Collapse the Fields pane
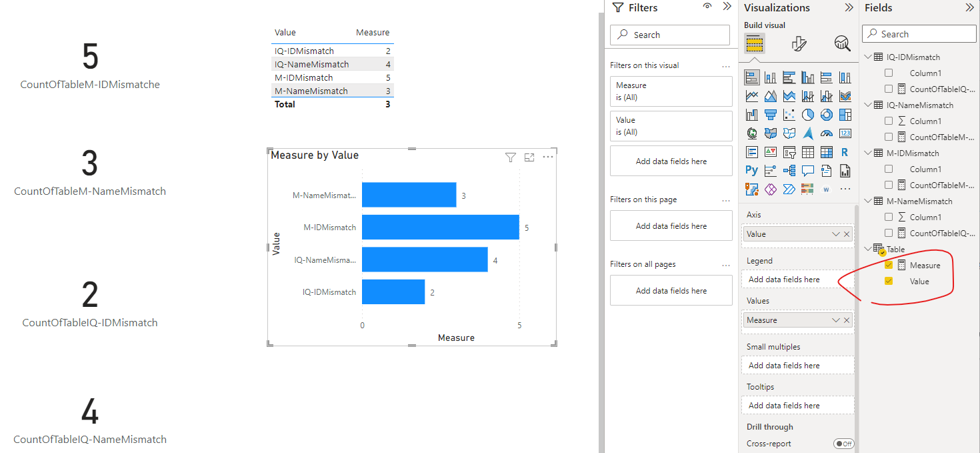The width and height of the screenshot is (980, 453). pyautogui.click(x=969, y=7)
